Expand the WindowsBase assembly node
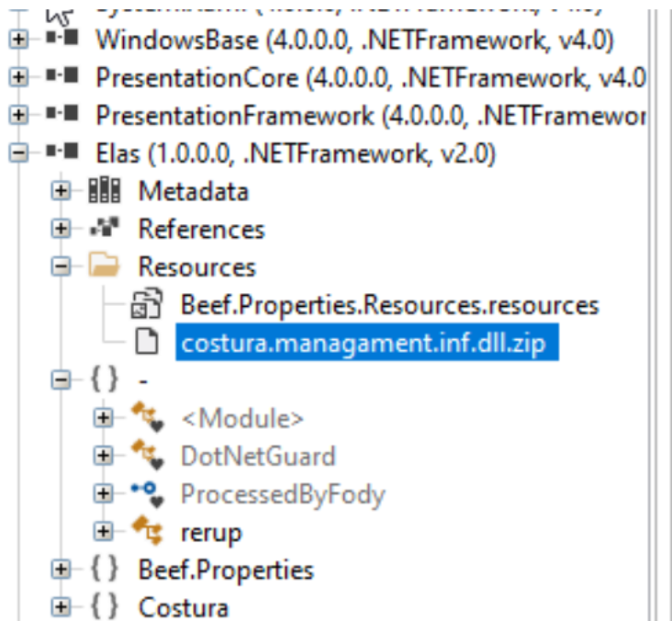The width and height of the screenshot is (672, 621). pyautogui.click(x=17, y=40)
